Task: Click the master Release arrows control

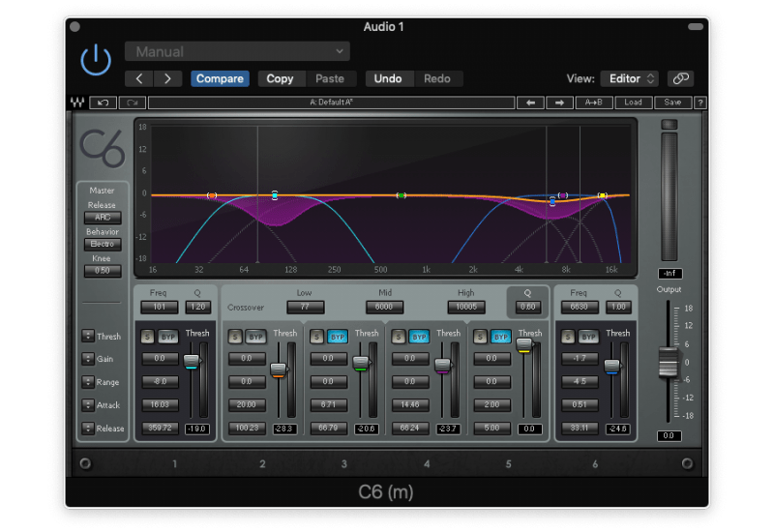Action: click(x=88, y=429)
